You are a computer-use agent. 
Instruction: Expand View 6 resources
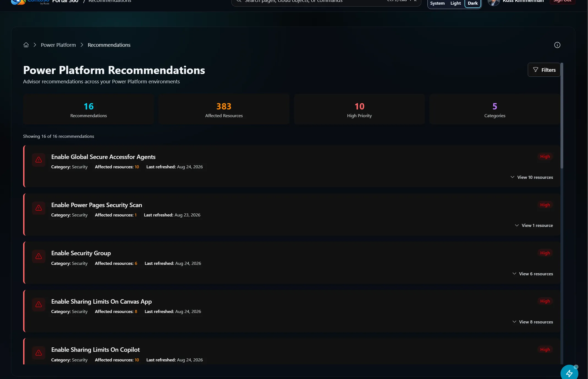pos(533,274)
